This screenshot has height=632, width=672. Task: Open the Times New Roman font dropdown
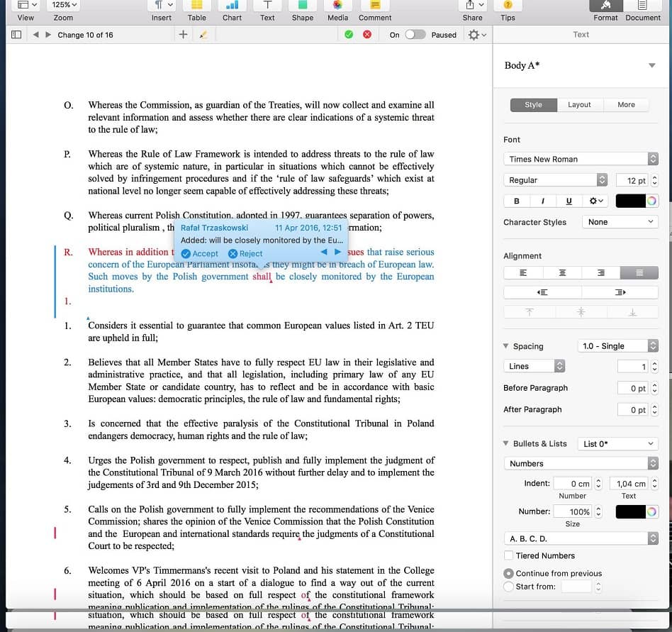583,159
